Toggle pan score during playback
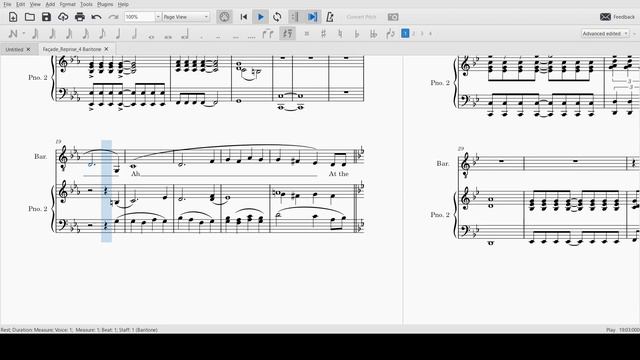640x360 pixels. (312, 17)
